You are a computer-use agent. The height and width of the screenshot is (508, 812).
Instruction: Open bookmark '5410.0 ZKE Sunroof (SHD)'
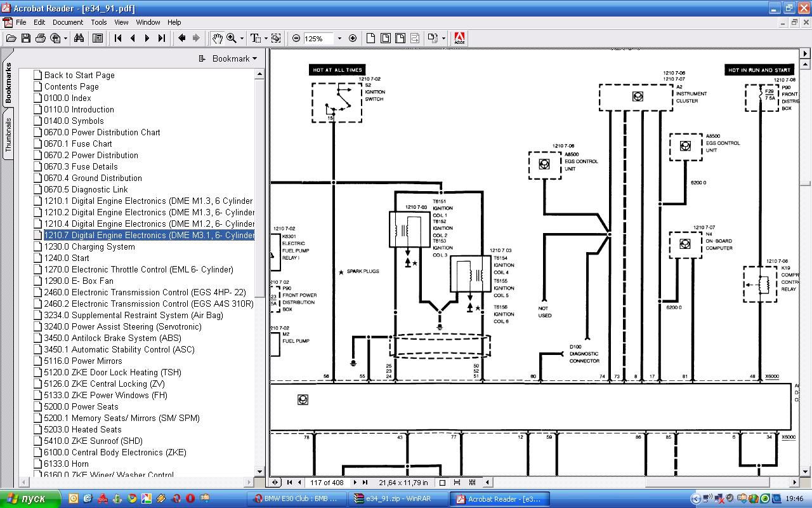(x=93, y=441)
